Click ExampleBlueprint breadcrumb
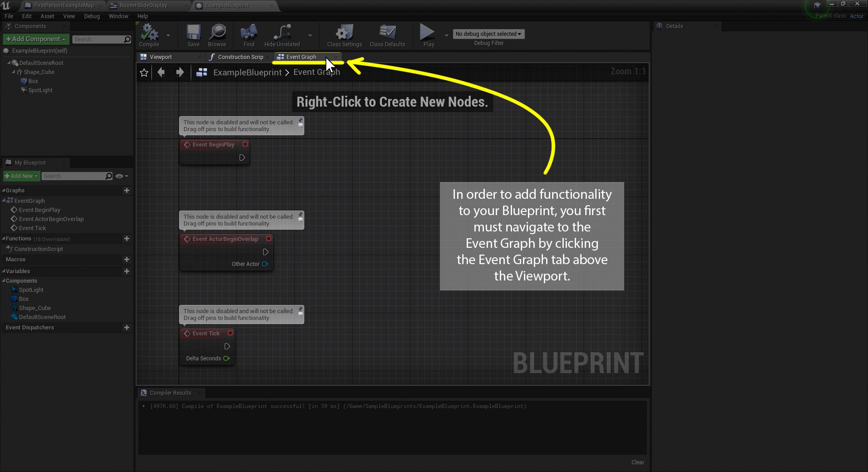This screenshot has width=868, height=472. click(x=247, y=73)
